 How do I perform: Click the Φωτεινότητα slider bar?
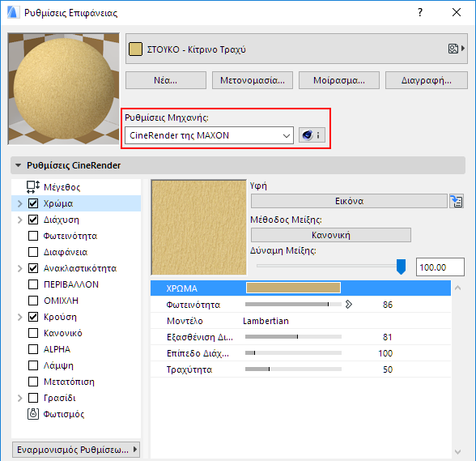point(293,304)
